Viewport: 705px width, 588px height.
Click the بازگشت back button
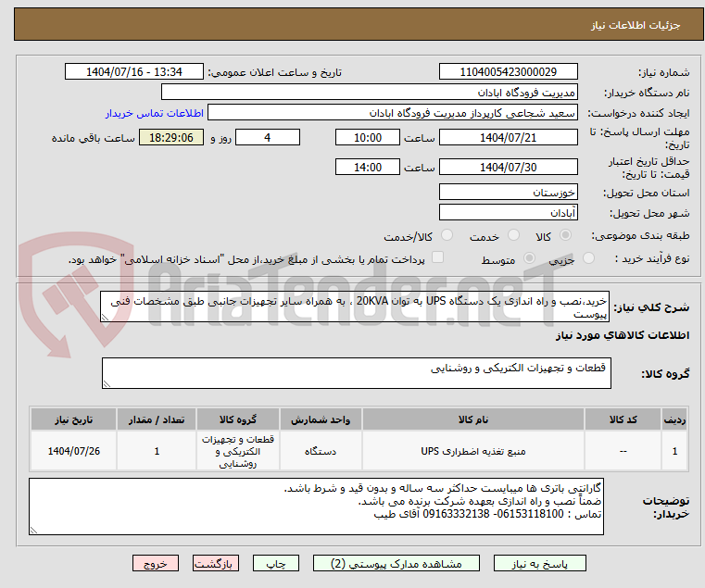click(215, 563)
